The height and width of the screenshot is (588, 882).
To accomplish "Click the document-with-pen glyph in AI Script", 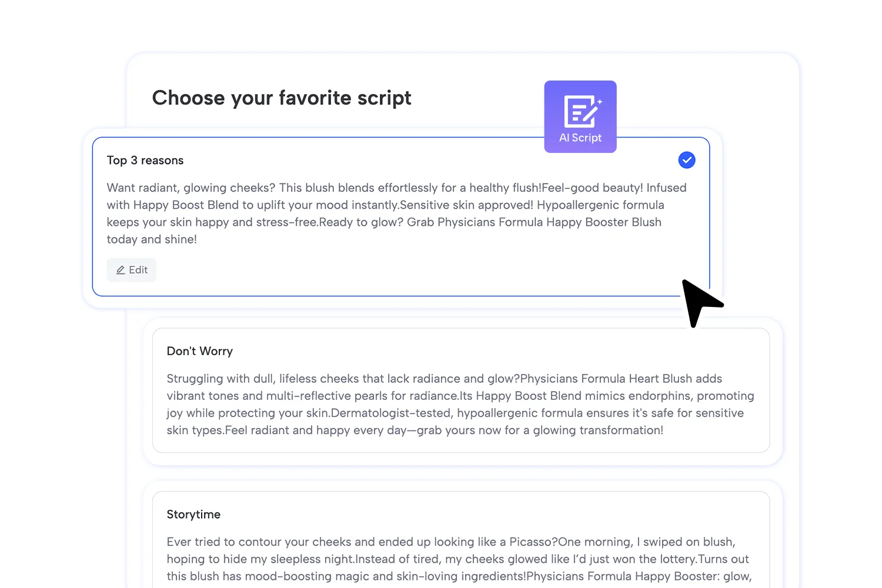I will point(582,111).
